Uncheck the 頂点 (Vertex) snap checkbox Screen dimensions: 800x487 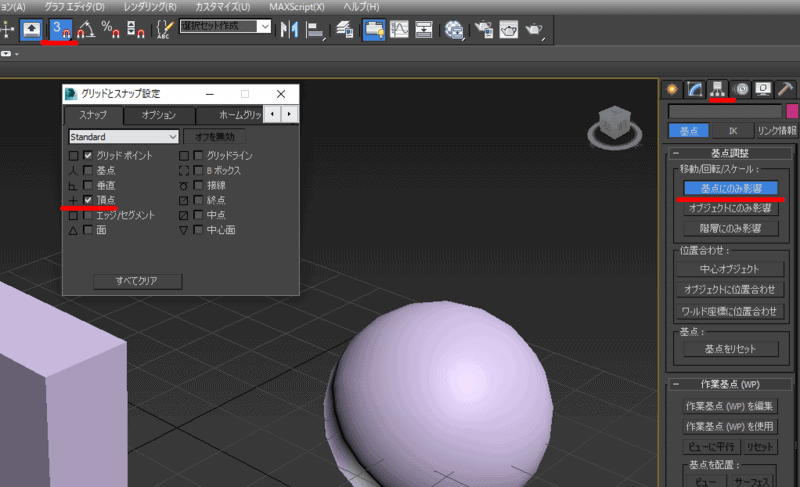point(89,200)
